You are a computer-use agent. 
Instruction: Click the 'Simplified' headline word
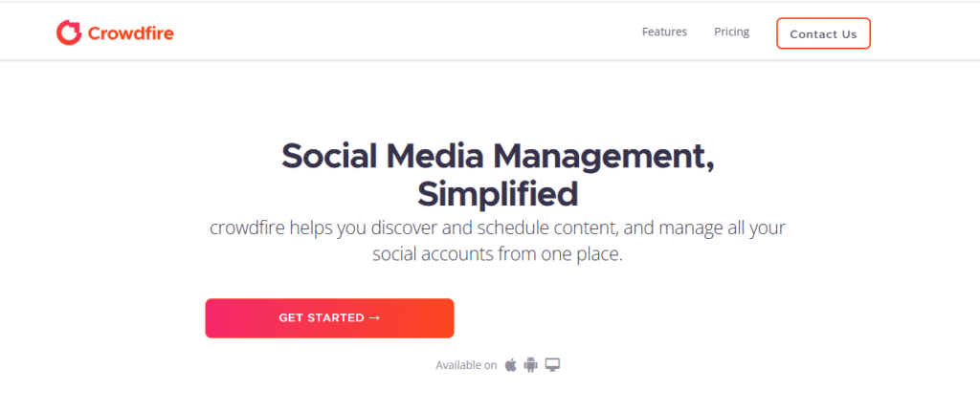click(x=498, y=194)
